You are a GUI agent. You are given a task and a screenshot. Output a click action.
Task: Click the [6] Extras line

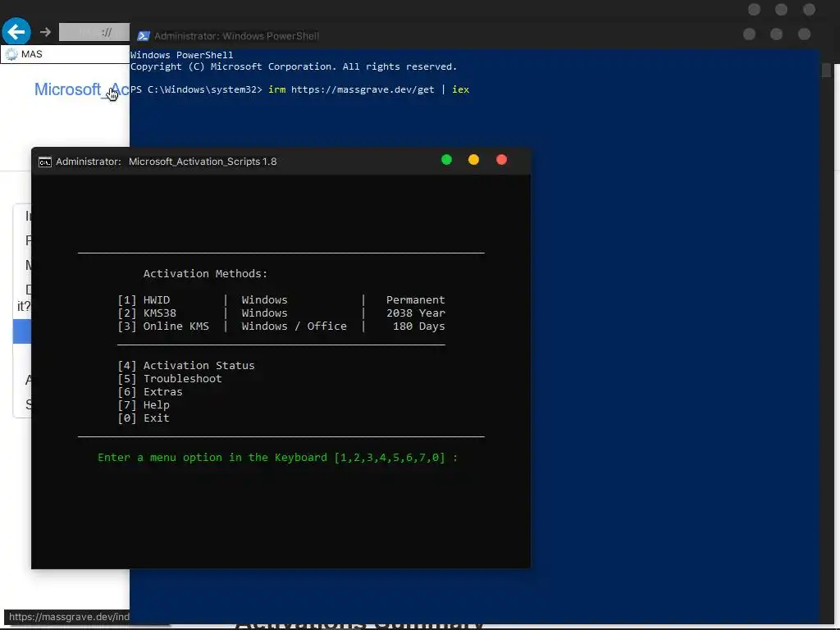[150, 391]
